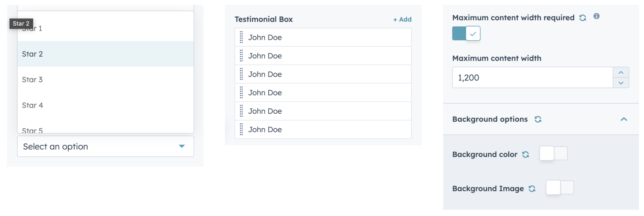The height and width of the screenshot is (216, 644).
Task: Open the Select an option dropdown
Action: [105, 147]
